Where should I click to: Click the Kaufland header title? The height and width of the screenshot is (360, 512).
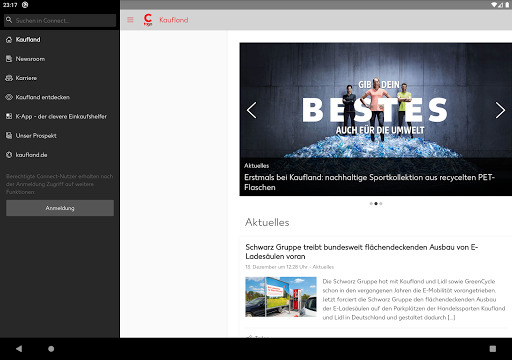point(174,20)
